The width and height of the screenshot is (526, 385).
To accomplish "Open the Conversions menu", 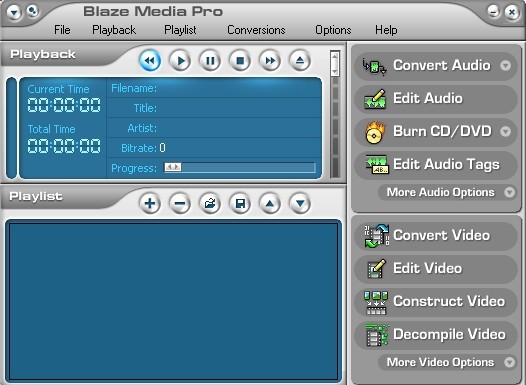I will [256, 30].
